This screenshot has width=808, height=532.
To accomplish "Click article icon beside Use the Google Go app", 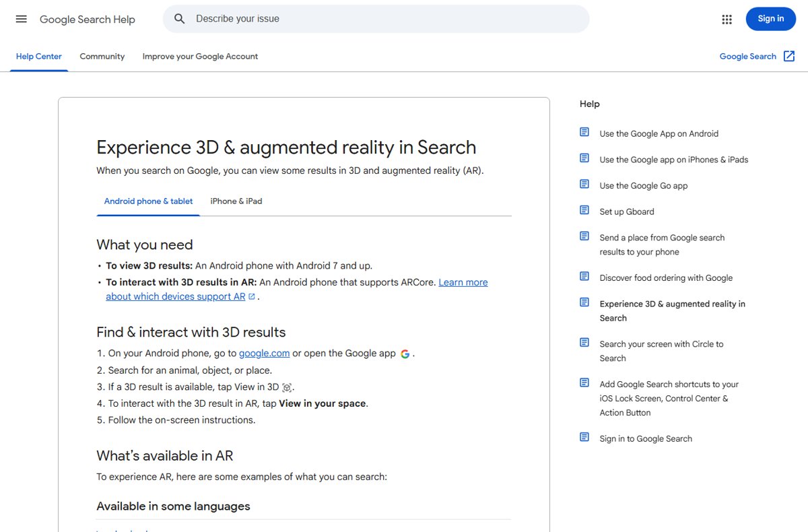I will pyautogui.click(x=584, y=184).
